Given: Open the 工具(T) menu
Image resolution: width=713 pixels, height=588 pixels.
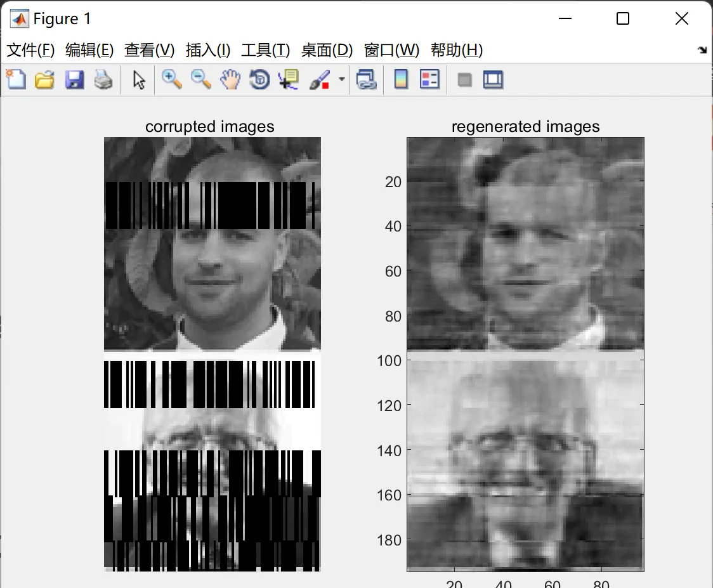Looking at the screenshot, I should click(x=266, y=50).
